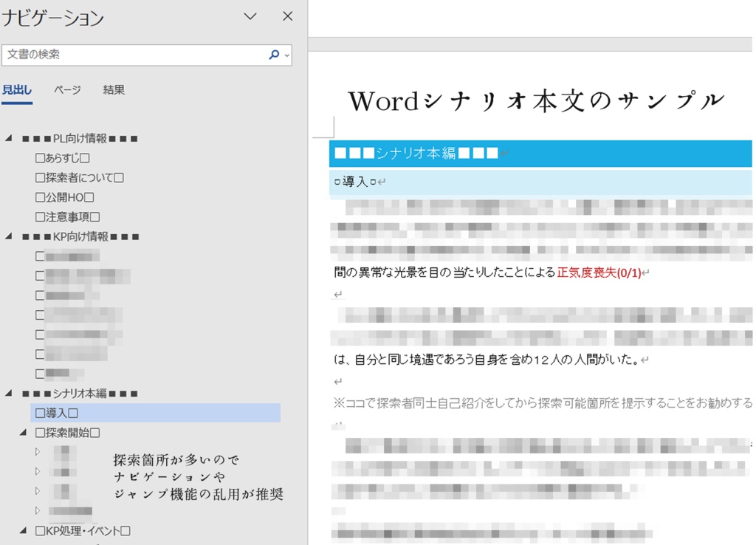
Task: Close the ナビゲーション pane
Action: (x=288, y=16)
